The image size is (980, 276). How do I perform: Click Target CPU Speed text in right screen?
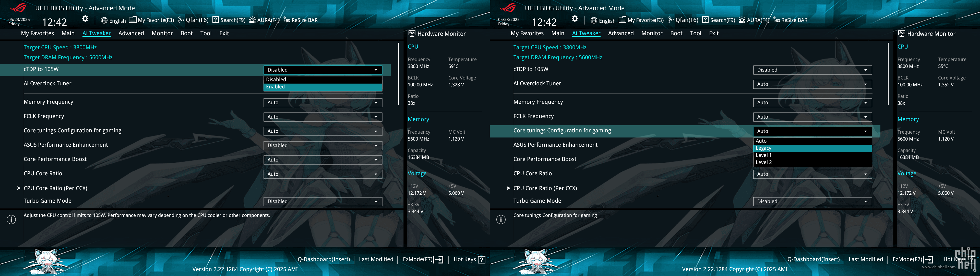[x=550, y=48]
